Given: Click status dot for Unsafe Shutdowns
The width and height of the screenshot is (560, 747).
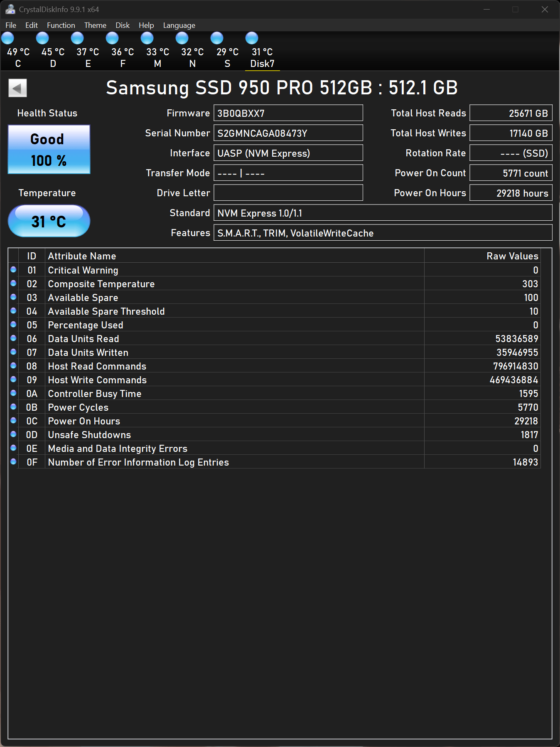Looking at the screenshot, I should click(13, 434).
